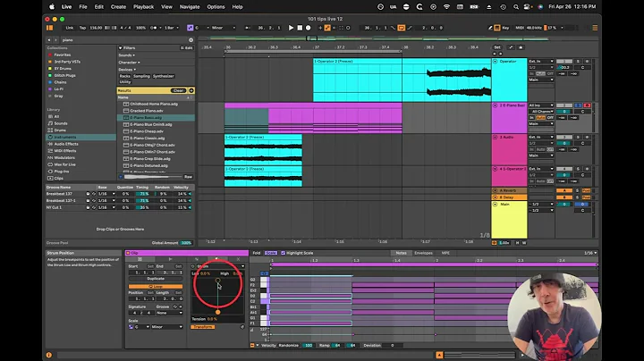Select Instruments in browser library
Image resolution: width=644 pixels, height=361 pixels.
[x=80, y=137]
